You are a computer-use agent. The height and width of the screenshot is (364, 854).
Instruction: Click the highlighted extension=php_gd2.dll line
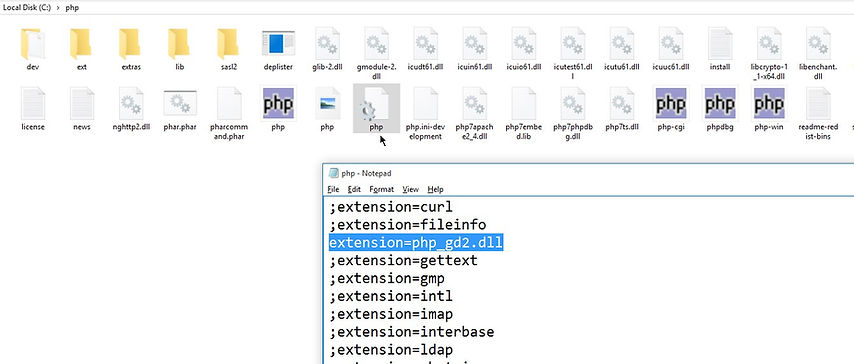416,242
